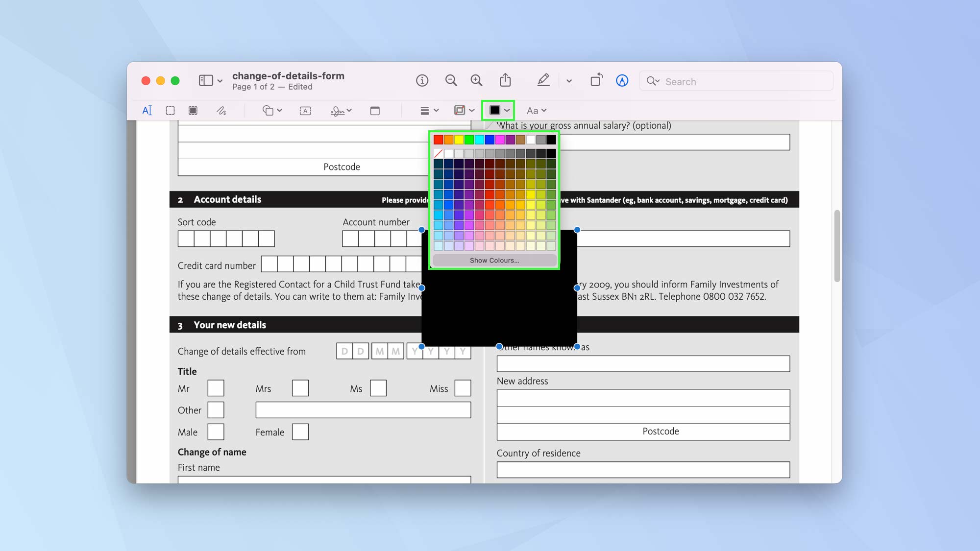Check the Miss title checkbox
The width and height of the screenshot is (980, 551).
tap(463, 388)
